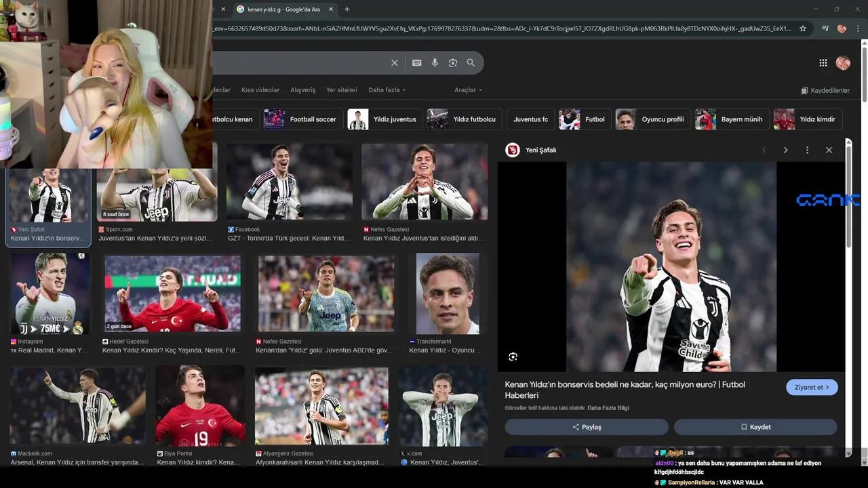Open the Transfermarkt portrait thumbnail
The height and width of the screenshot is (488, 868).
pyautogui.click(x=448, y=294)
